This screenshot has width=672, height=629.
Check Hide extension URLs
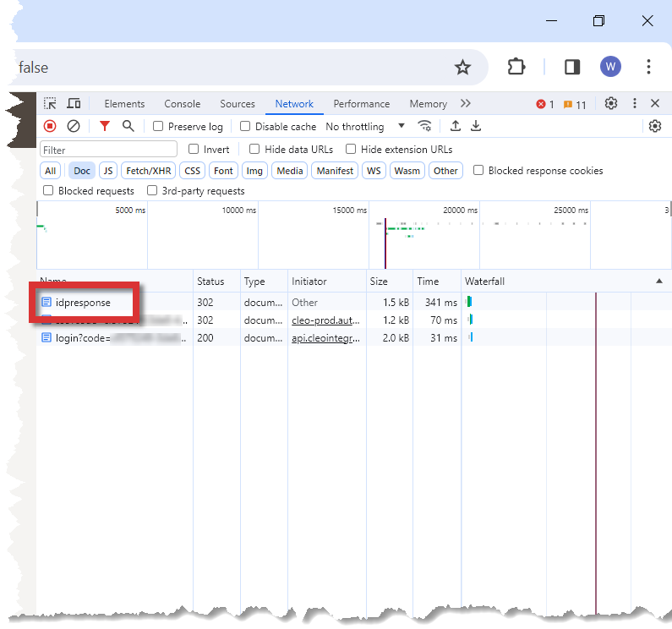tap(351, 149)
